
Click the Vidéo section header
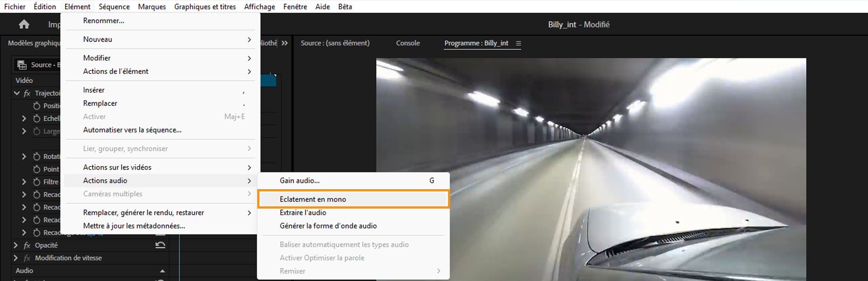point(24,81)
